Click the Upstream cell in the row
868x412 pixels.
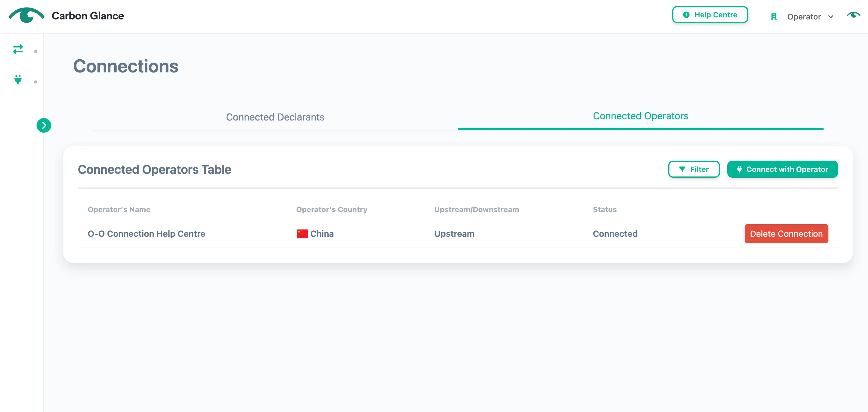click(x=454, y=234)
